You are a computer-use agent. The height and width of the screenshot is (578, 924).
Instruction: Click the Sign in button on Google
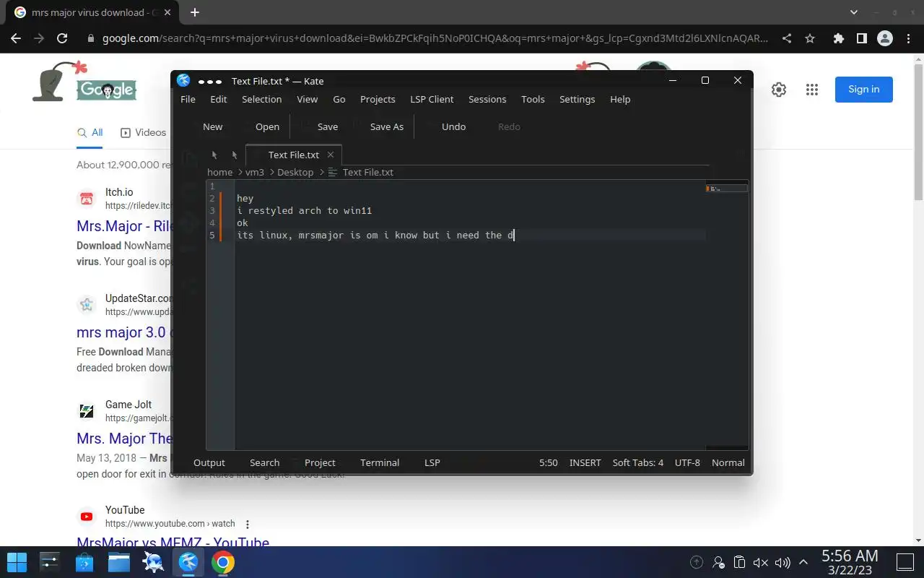[863, 90]
